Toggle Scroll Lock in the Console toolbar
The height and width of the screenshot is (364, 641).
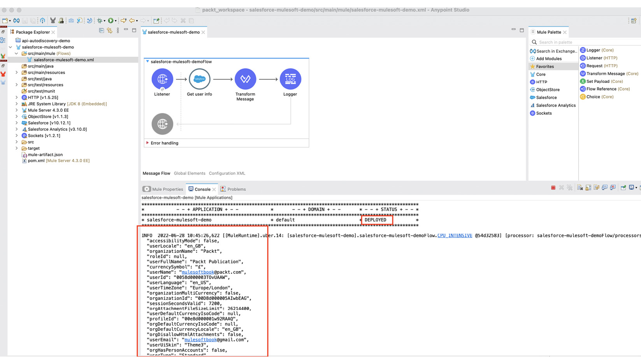tap(588, 188)
